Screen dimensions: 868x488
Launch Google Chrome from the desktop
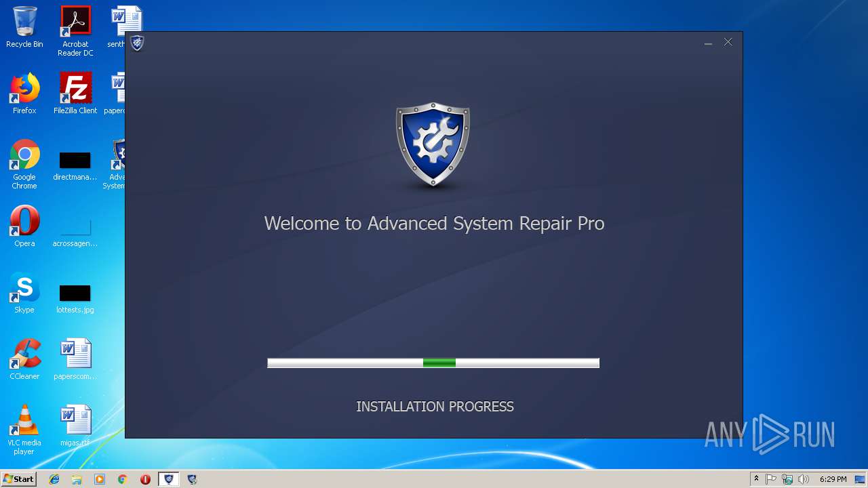(x=24, y=164)
